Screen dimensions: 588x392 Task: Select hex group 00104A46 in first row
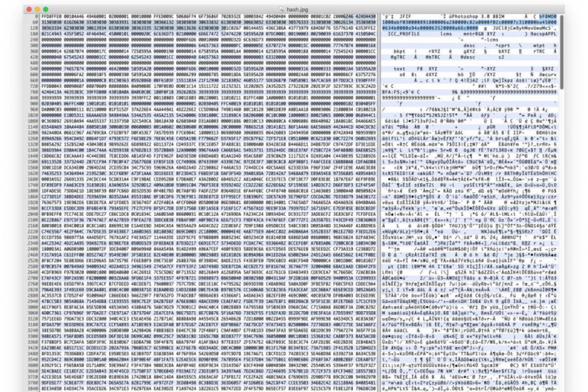click(73, 16)
